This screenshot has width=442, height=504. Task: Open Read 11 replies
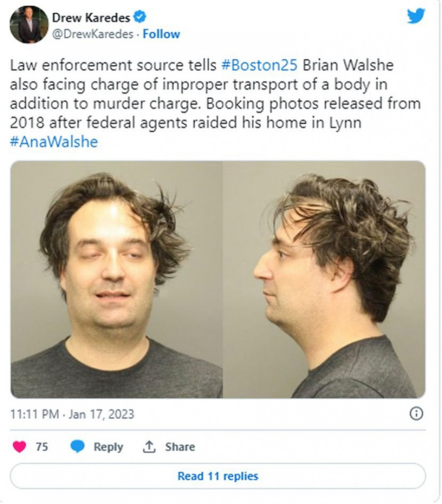218,476
